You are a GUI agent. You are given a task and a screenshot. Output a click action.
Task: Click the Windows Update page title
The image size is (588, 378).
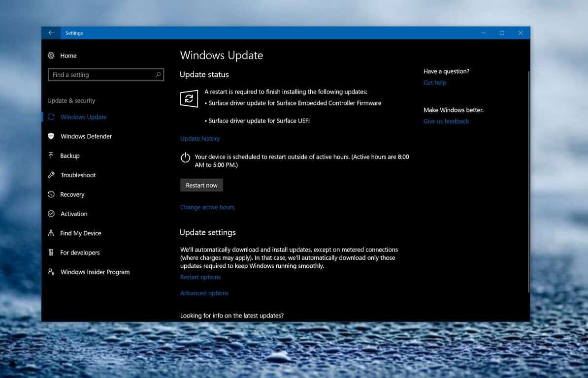click(221, 56)
